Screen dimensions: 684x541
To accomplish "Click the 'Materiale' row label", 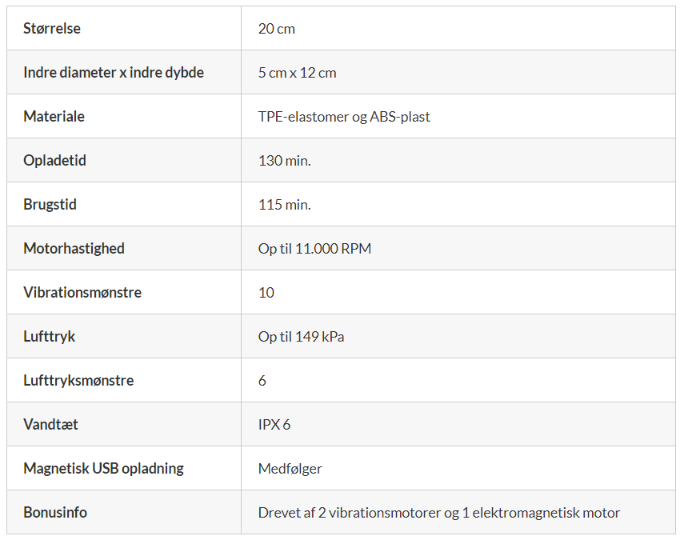I will pos(54,117).
